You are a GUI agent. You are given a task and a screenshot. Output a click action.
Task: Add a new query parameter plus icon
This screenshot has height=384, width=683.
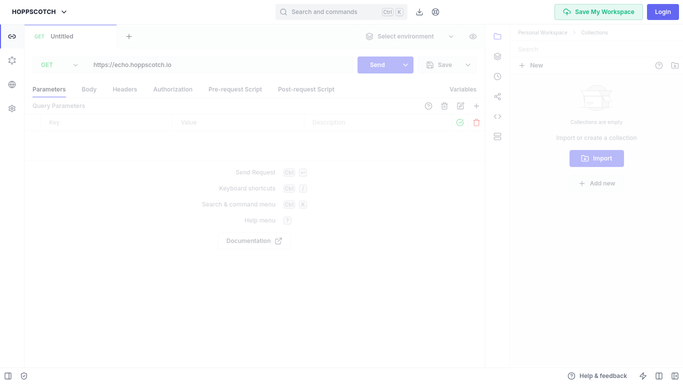pos(477,106)
